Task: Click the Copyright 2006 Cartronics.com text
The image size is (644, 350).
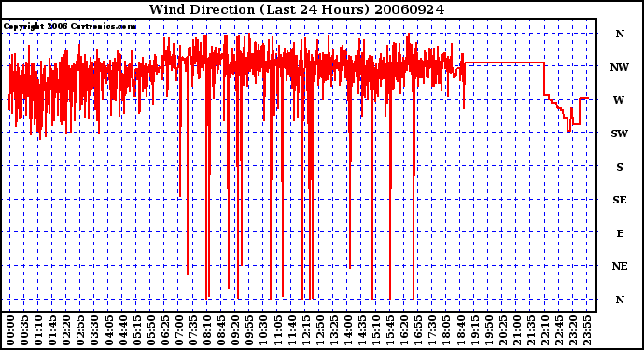Action: [x=70, y=27]
